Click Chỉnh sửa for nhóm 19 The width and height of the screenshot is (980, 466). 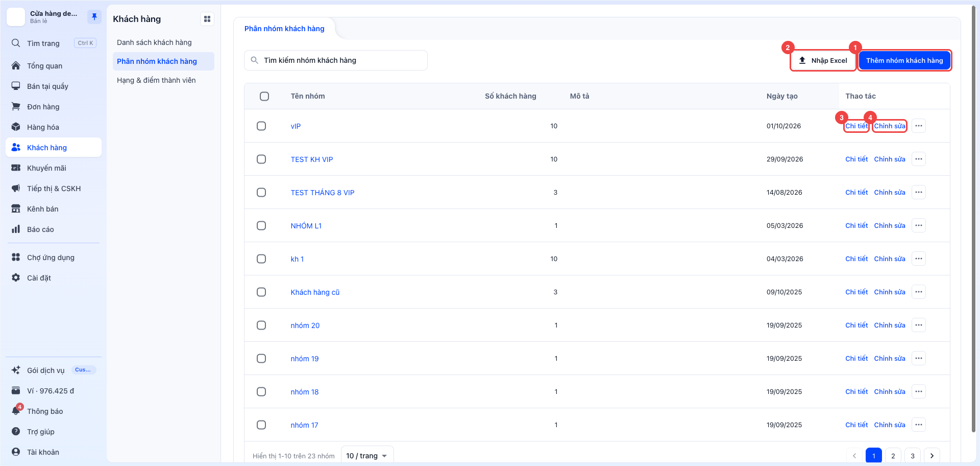click(890, 358)
